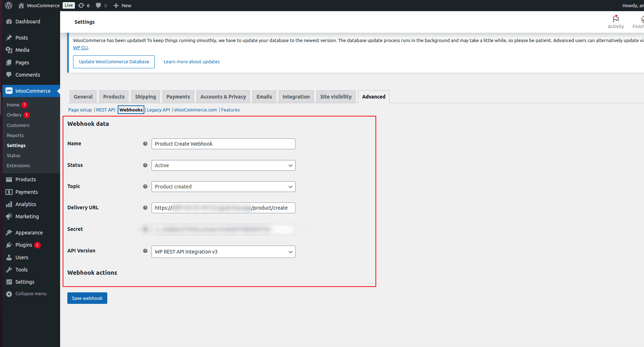This screenshot has height=347, width=644.
Task: Click the Name input field
Action: [223, 144]
